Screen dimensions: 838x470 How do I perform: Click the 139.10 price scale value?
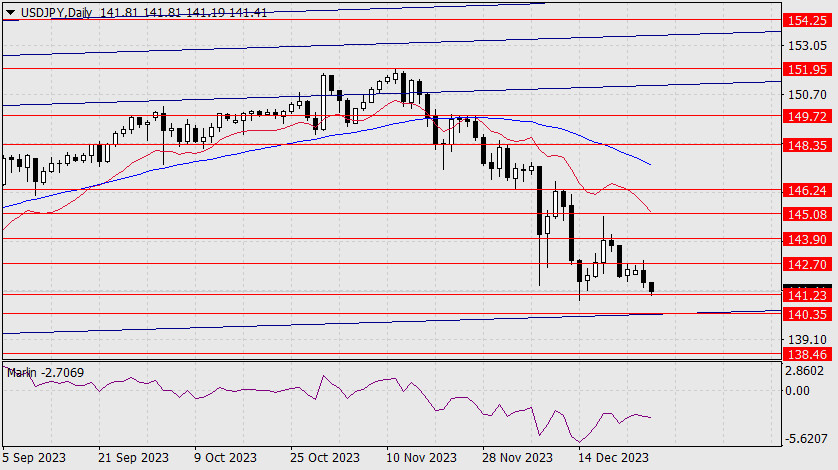click(807, 340)
